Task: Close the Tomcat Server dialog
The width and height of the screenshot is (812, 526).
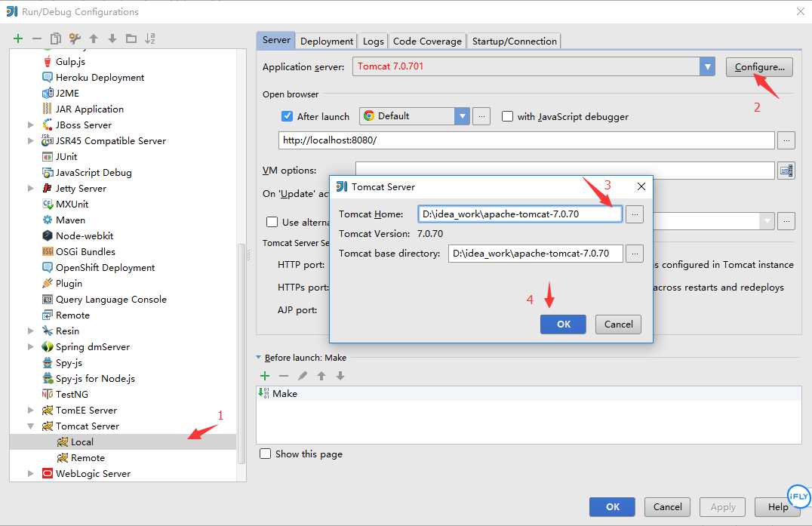Action: tap(641, 186)
